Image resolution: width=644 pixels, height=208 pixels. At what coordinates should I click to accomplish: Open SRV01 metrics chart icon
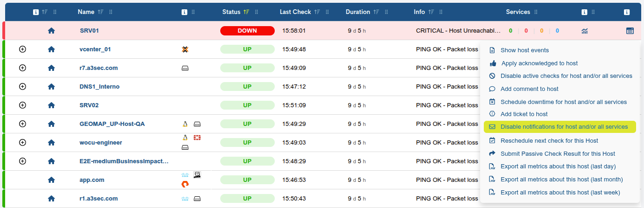[584, 31]
